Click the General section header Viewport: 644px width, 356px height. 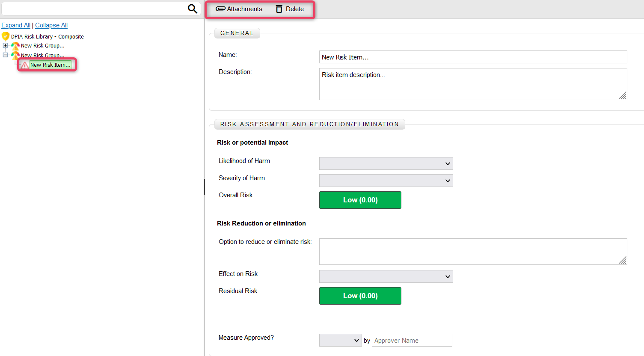[237, 33]
